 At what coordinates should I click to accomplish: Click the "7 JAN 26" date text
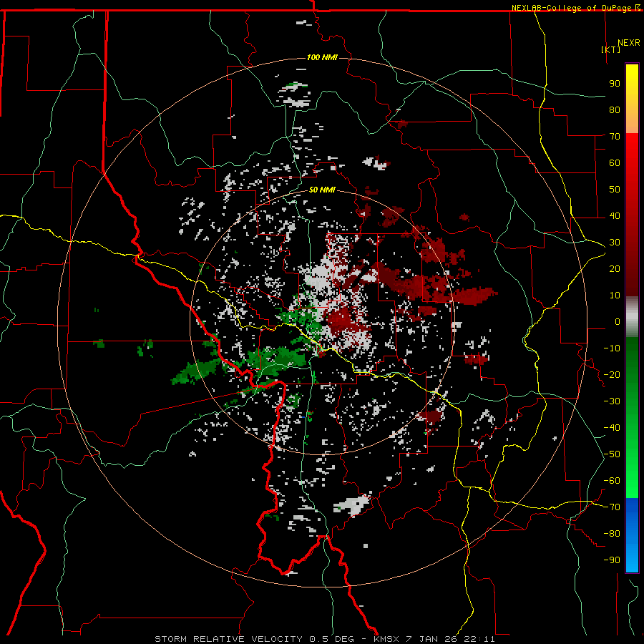click(x=431, y=639)
